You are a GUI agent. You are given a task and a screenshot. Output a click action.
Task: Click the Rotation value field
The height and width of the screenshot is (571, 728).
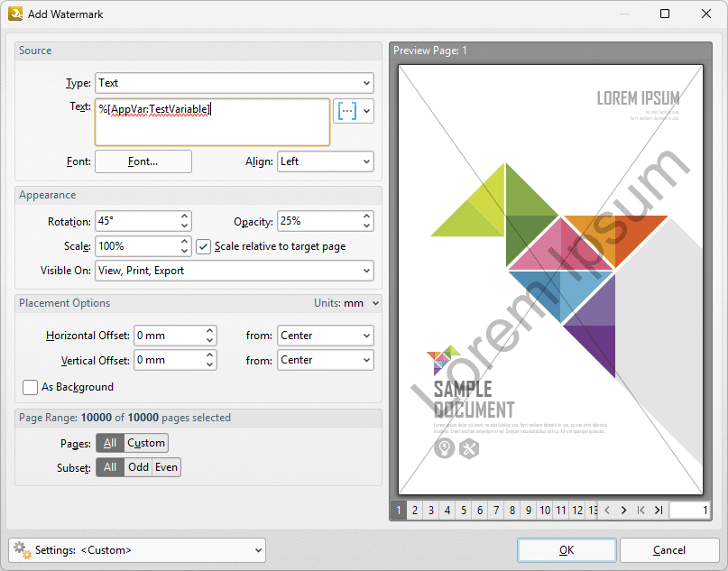click(137, 221)
